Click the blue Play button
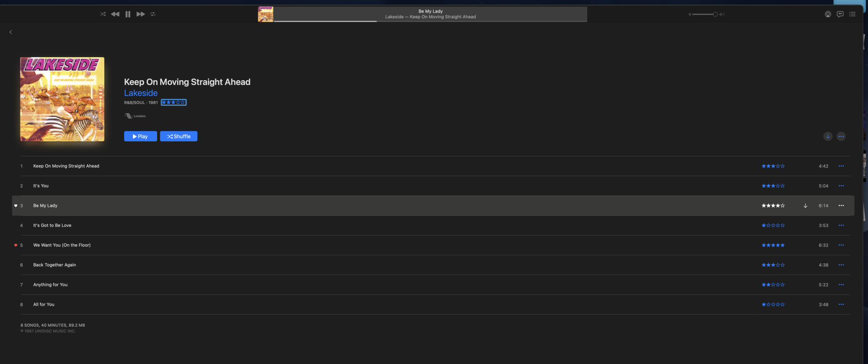The height and width of the screenshot is (364, 868). coord(141,136)
